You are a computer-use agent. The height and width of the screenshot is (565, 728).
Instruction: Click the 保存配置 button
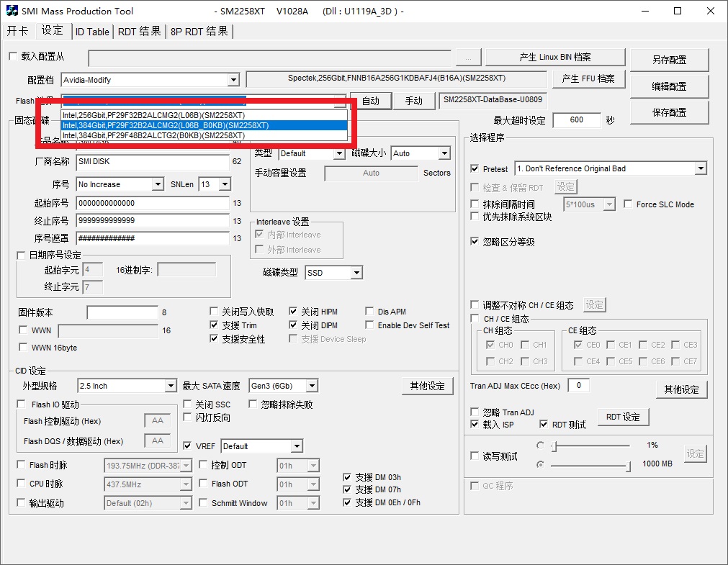(x=669, y=112)
